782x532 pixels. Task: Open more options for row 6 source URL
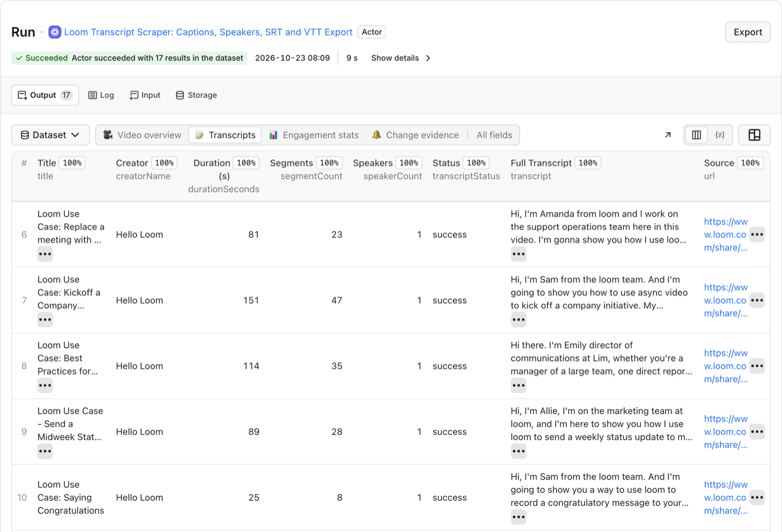[757, 234]
